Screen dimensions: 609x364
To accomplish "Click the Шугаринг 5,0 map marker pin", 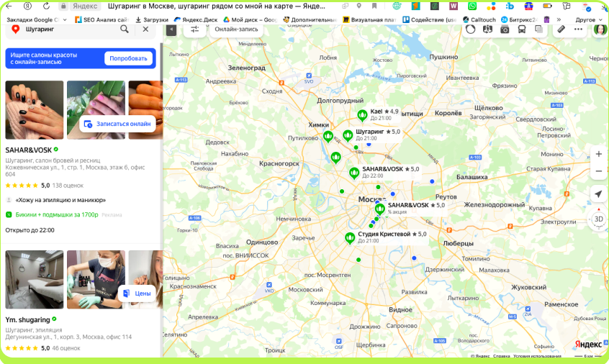I will 348,135.
